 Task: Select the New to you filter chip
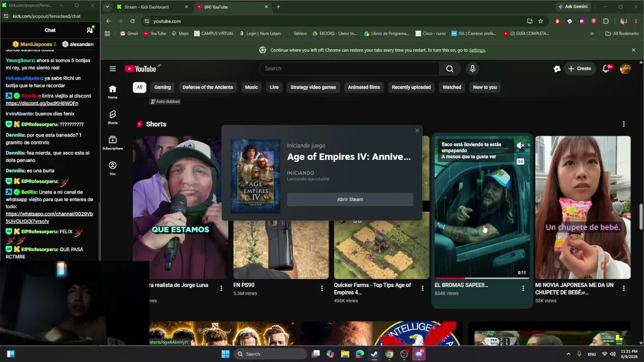click(x=485, y=87)
